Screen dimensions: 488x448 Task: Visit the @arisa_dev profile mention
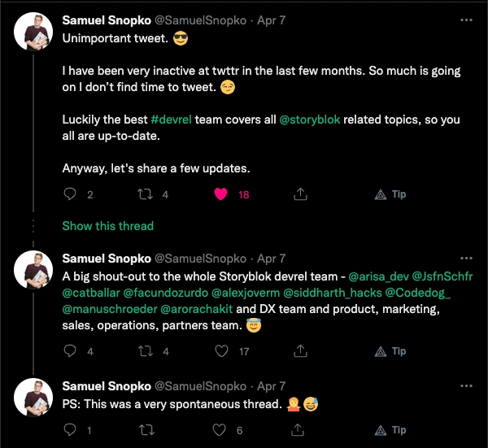380,276
